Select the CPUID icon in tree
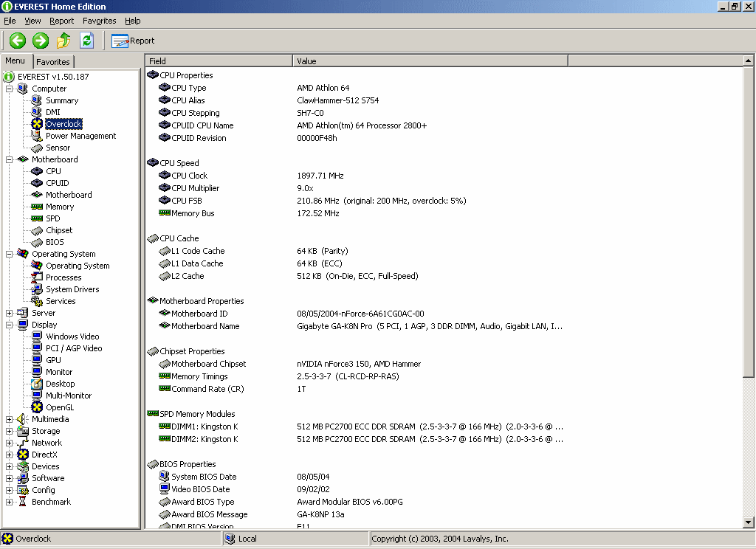756x549 pixels. pos(37,183)
